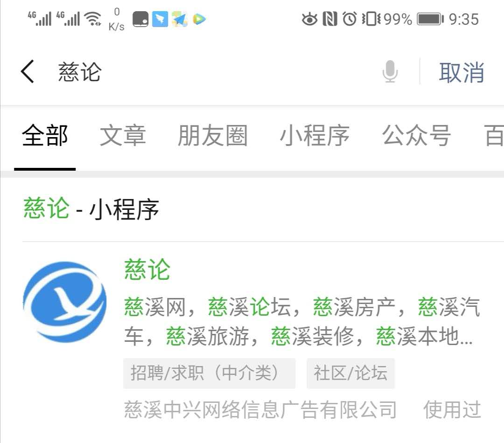Viewport: 504px width, 443px height.
Task: Cancel the search with 取消
Action: (462, 72)
